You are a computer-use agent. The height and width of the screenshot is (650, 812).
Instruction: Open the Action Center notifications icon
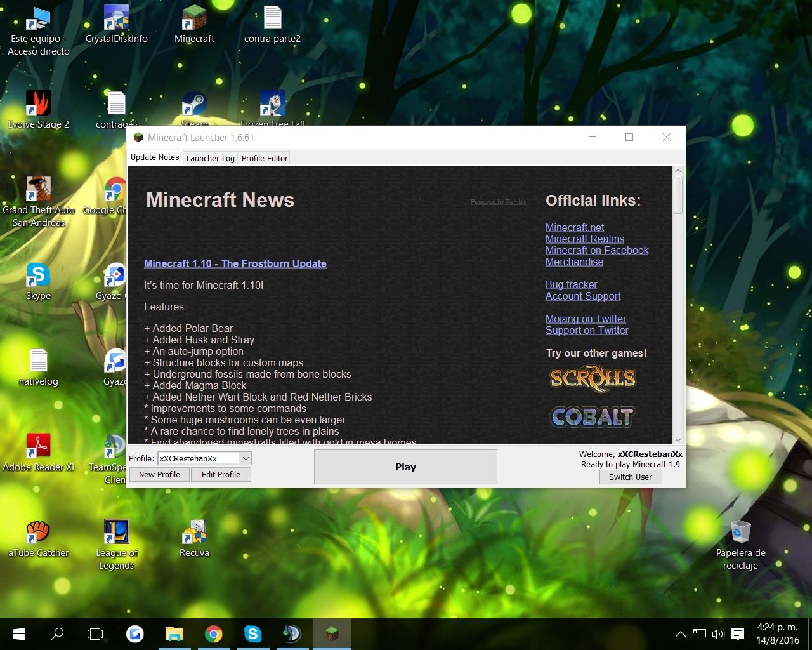click(x=737, y=634)
